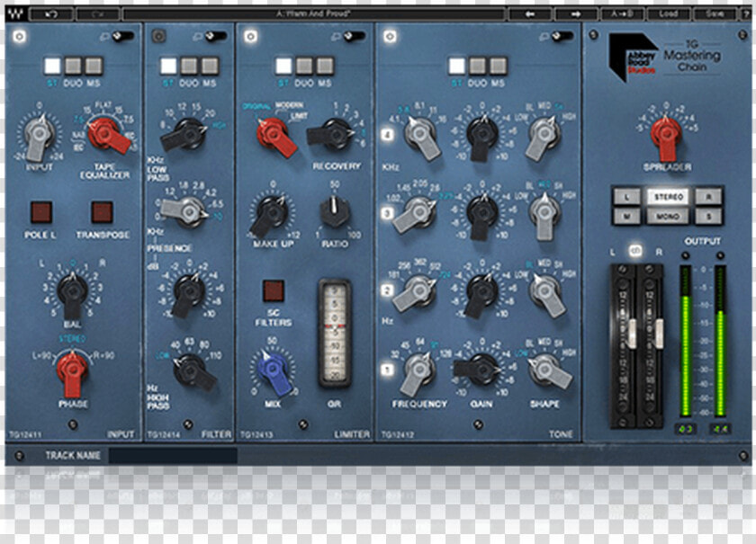756x544 pixels.
Task: Click the Bal balance knob
Action: tap(72, 295)
